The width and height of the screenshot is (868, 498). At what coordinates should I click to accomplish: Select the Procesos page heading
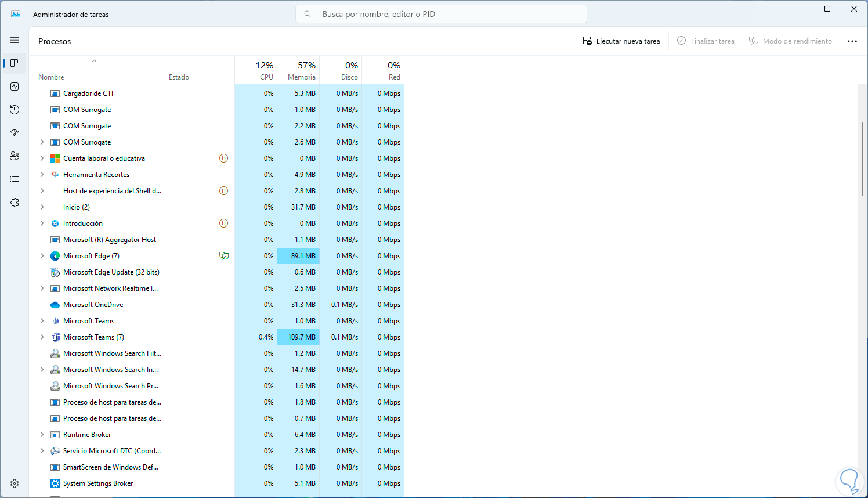coord(55,41)
